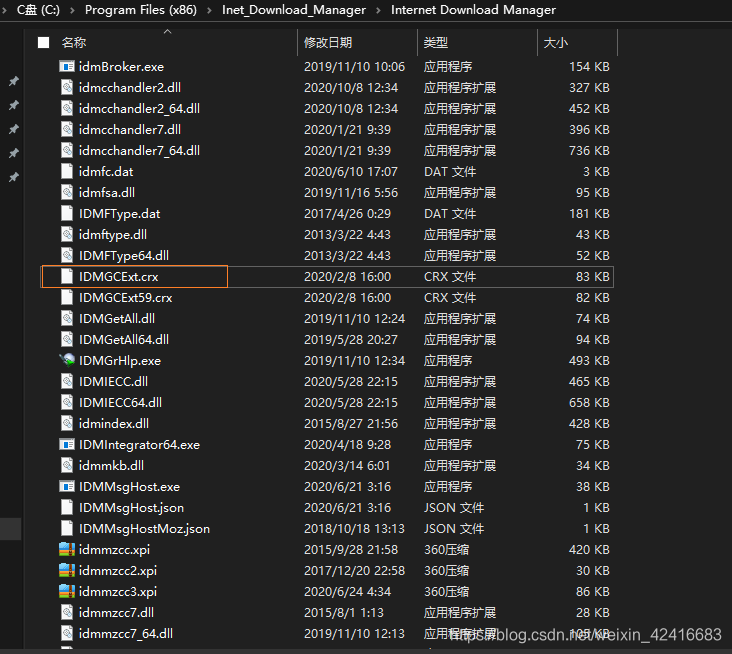
Task: Click the IDMMsgHostMoz.json file icon
Action: coord(67,529)
